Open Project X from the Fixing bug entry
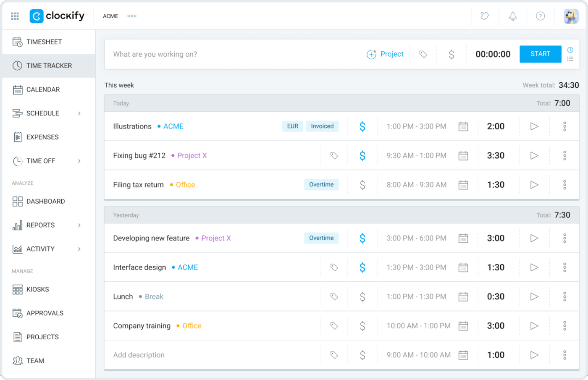 pos(192,155)
